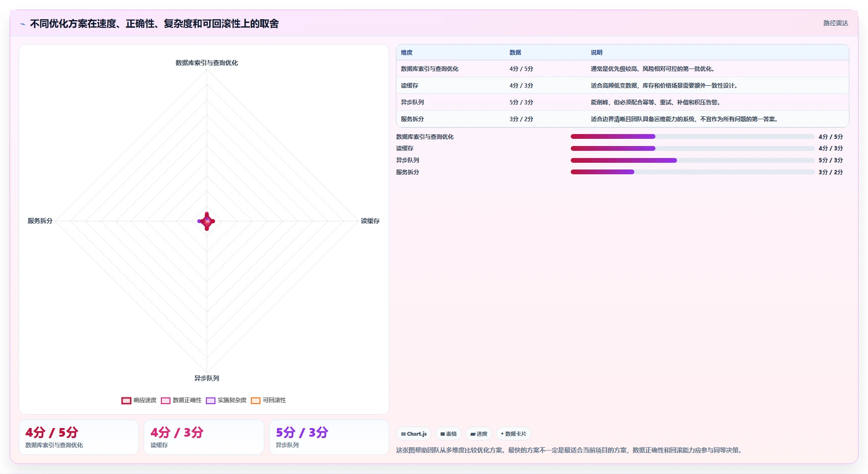Click the 路径雷达 label in header
This screenshot has height=474, width=868.
coord(835,23)
